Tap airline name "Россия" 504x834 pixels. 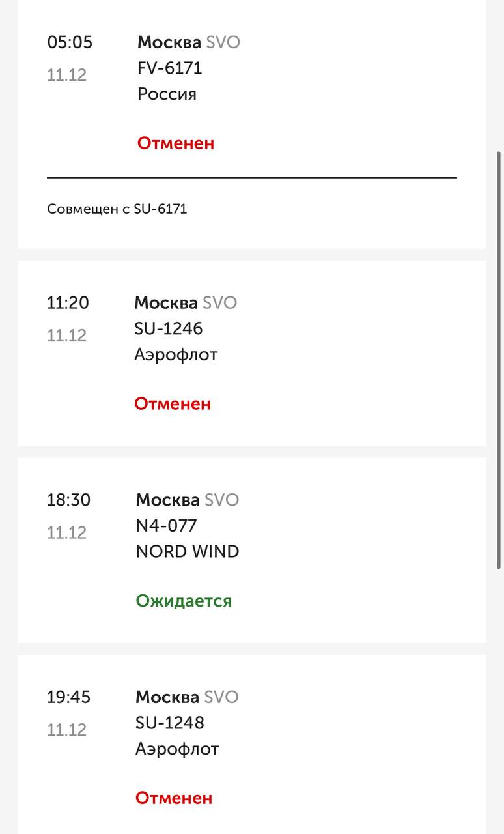coord(167,94)
